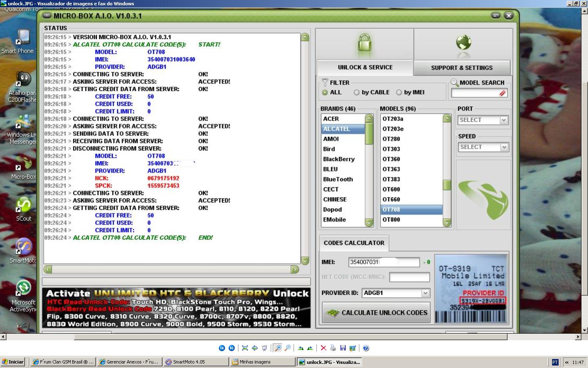Viewport: 588px width, 368px height.
Task: Click the Print icon in viewer toolbar
Action: 333,348
